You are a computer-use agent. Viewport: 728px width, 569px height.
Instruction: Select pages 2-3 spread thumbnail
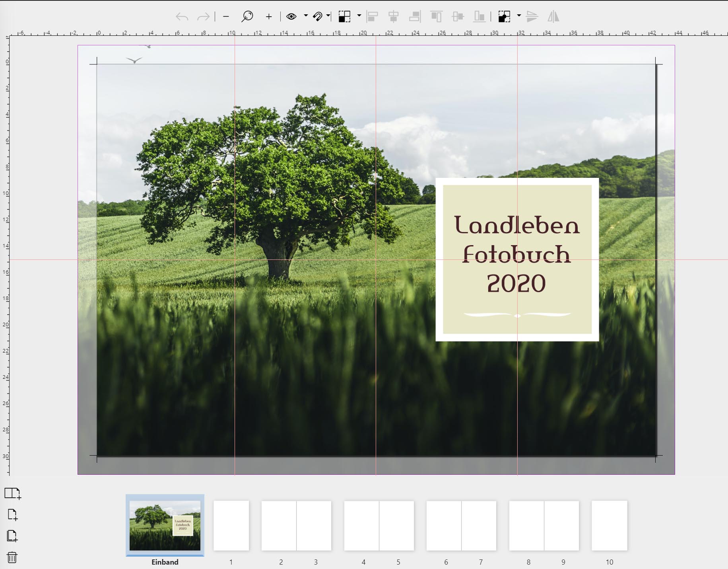(x=296, y=526)
